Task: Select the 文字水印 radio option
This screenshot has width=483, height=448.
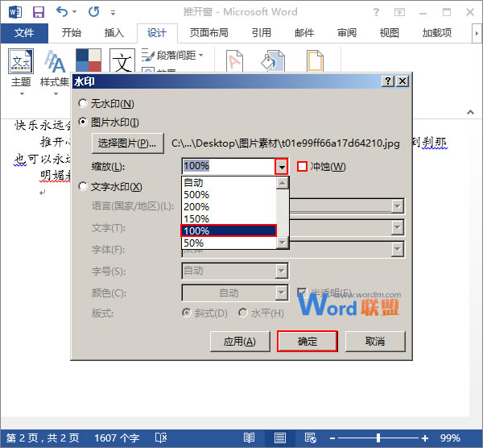Action: coord(83,187)
